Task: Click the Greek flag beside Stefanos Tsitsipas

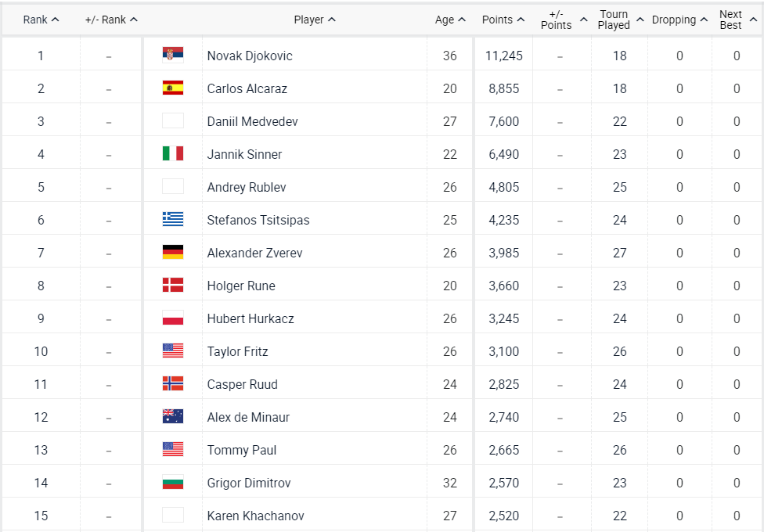Action: click(x=173, y=219)
